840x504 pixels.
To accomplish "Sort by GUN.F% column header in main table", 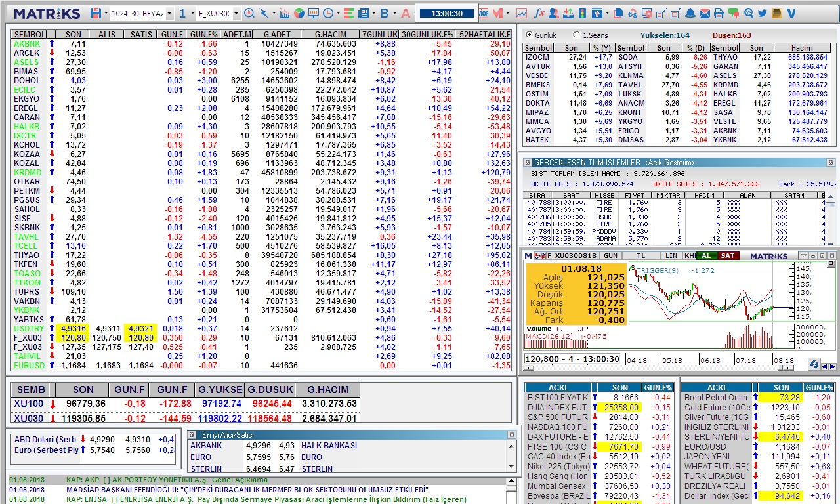I will (203, 34).
